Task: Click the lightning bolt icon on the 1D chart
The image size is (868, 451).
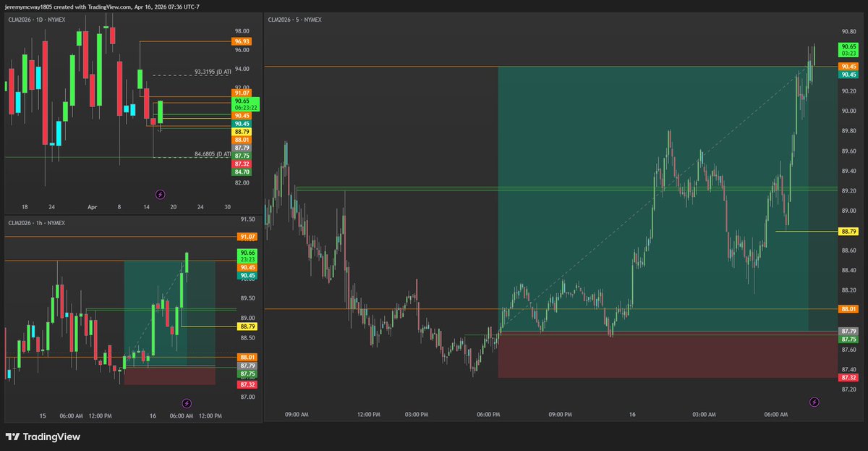Action: pyautogui.click(x=160, y=195)
